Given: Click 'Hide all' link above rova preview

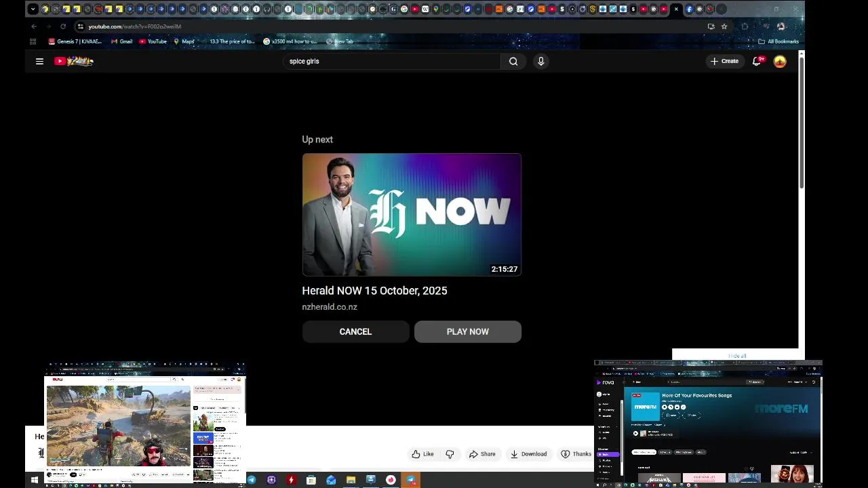Looking at the screenshot, I should point(737,356).
